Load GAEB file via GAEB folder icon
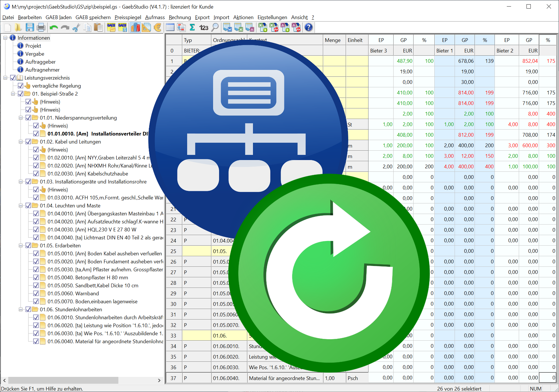Screen dimensions: 559x392 point(111,28)
